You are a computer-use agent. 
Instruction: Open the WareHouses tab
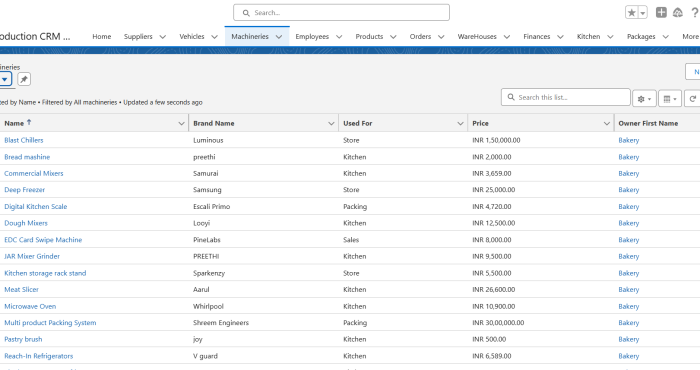pos(477,37)
